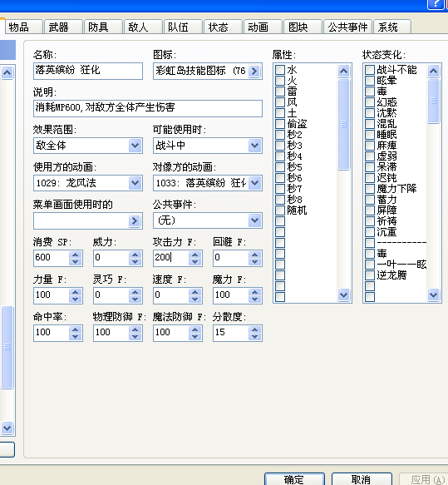Tick the 偷盗 attribute checkbox

pos(280,124)
